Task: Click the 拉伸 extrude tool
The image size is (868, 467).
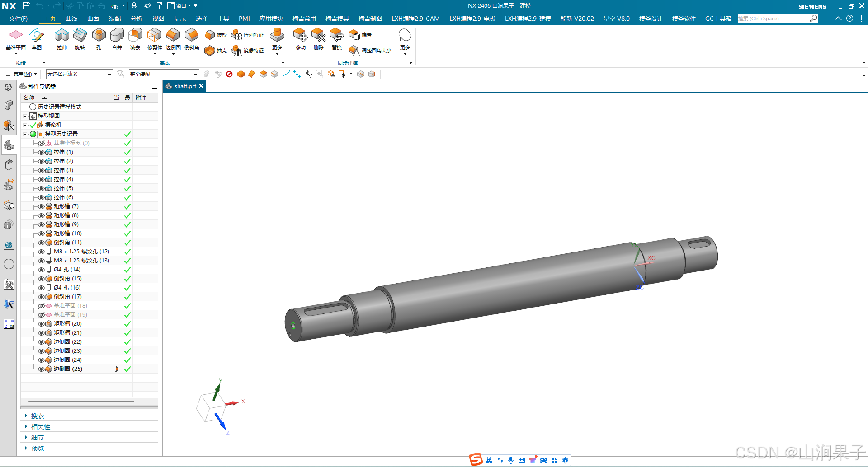Action: (x=62, y=39)
